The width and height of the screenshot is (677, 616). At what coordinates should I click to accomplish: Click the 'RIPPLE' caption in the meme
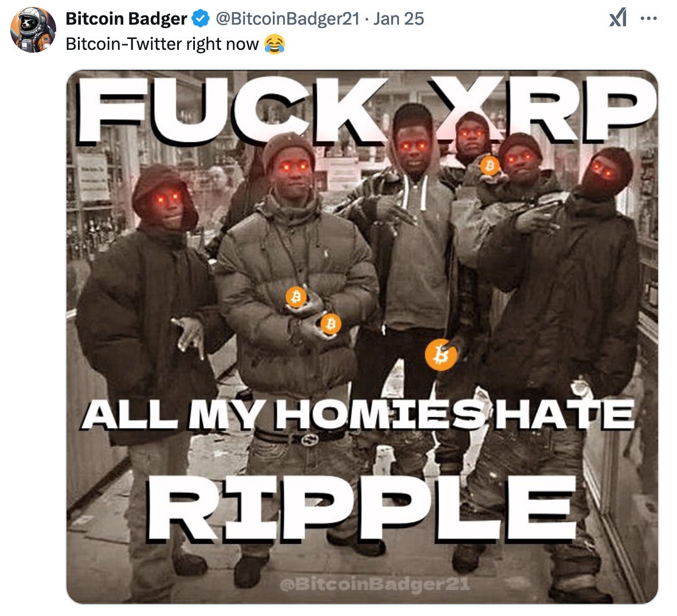[x=363, y=508]
